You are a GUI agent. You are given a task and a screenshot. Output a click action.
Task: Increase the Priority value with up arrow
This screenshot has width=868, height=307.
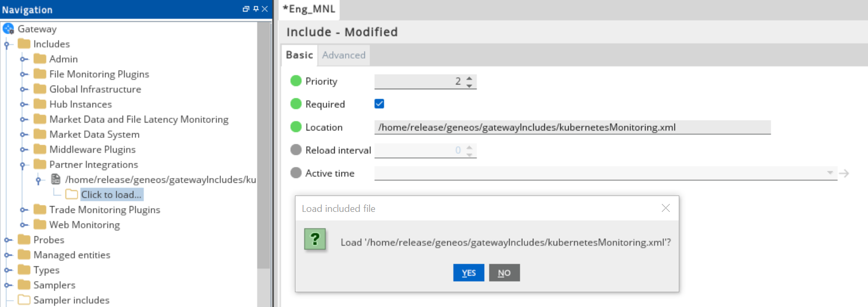click(469, 78)
